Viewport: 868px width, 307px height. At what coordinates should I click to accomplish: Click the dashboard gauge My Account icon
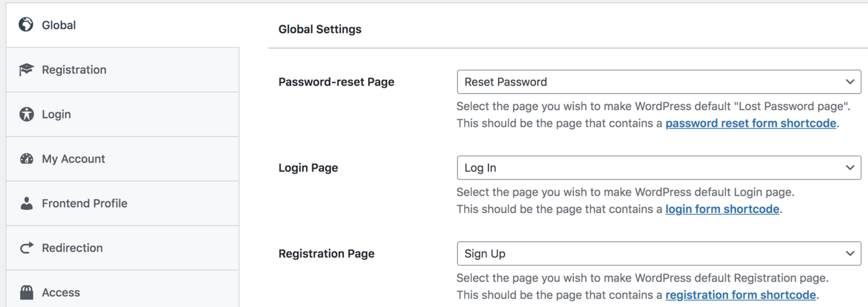pos(27,159)
